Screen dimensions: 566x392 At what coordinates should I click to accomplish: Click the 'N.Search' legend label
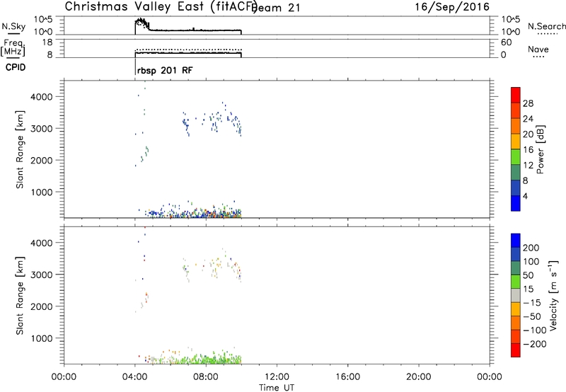(546, 26)
